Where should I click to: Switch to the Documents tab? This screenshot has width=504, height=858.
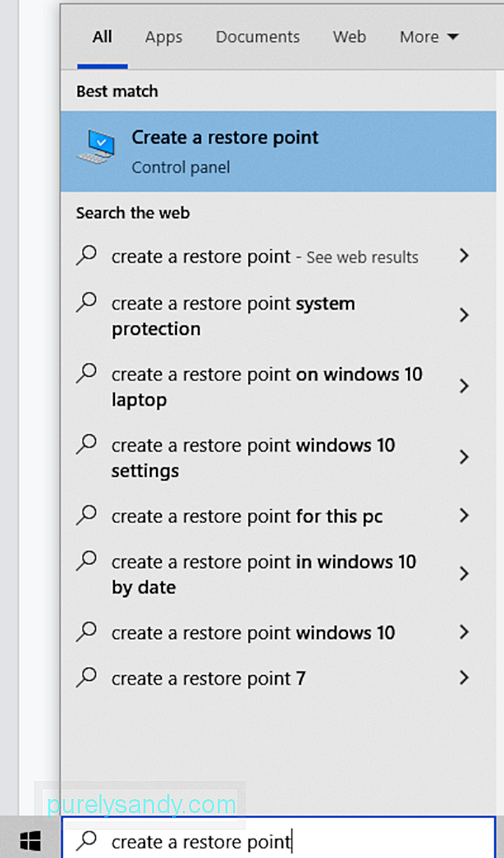tap(258, 37)
